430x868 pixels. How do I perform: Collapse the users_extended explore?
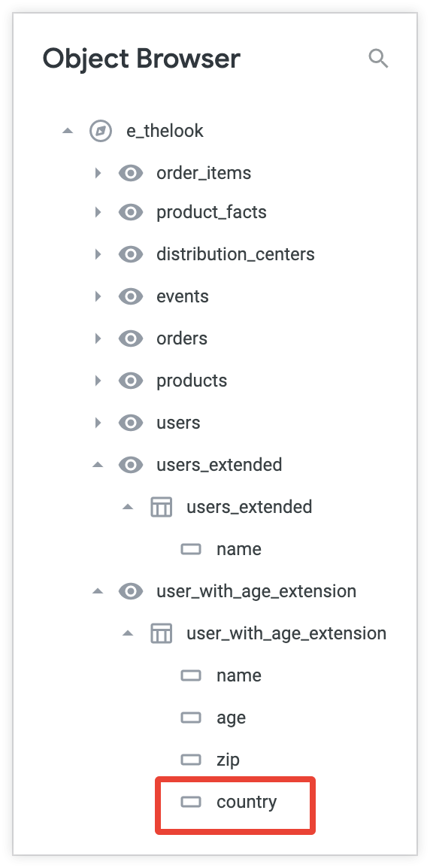point(98,465)
